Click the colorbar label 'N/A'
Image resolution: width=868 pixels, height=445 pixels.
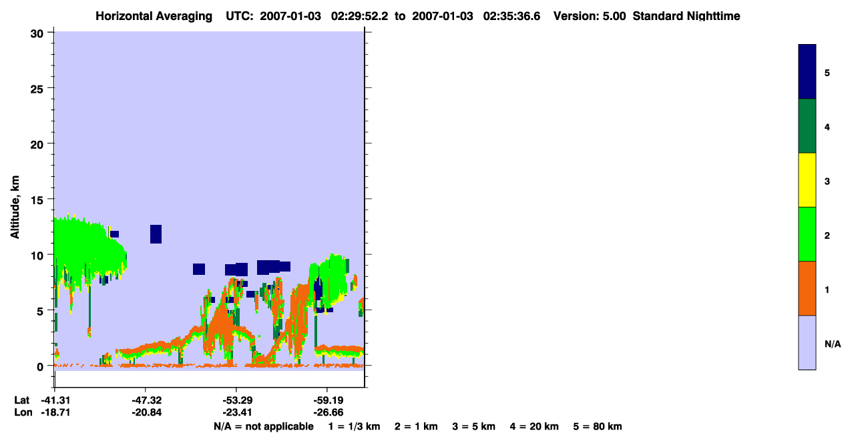pos(832,343)
